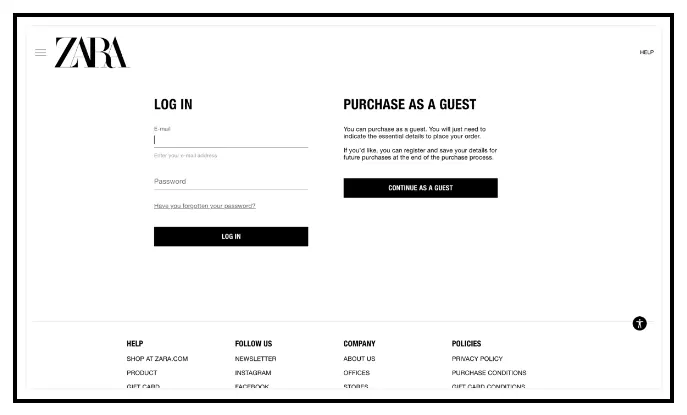Open the hamburger menu icon
Screen dimensions: 687x415
point(40,53)
